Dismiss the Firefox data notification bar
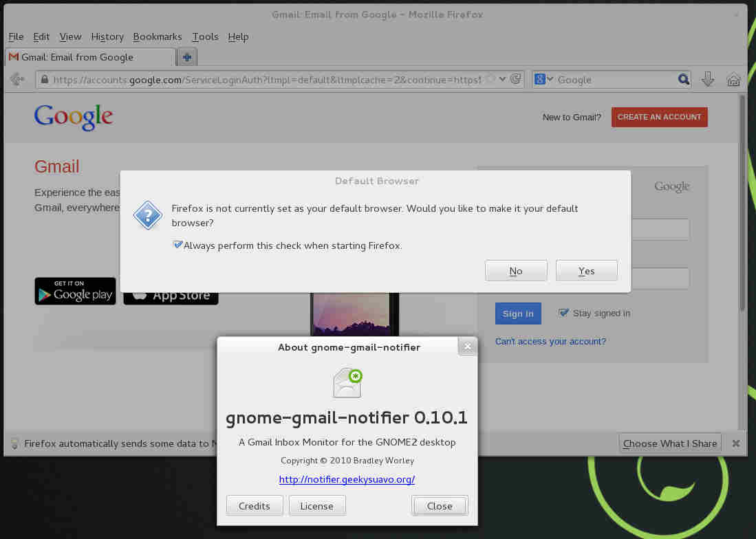The width and height of the screenshot is (756, 539). coord(736,443)
